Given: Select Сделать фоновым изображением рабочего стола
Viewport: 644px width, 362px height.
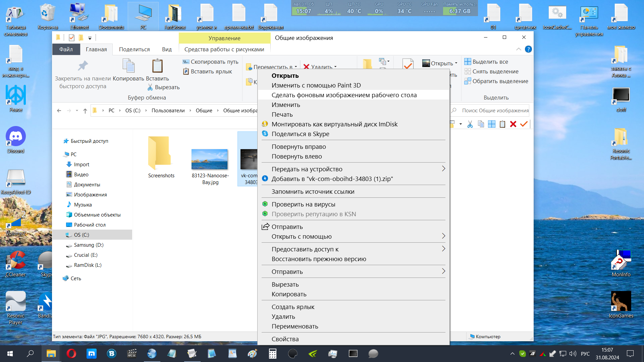Looking at the screenshot, I should pyautogui.click(x=344, y=95).
